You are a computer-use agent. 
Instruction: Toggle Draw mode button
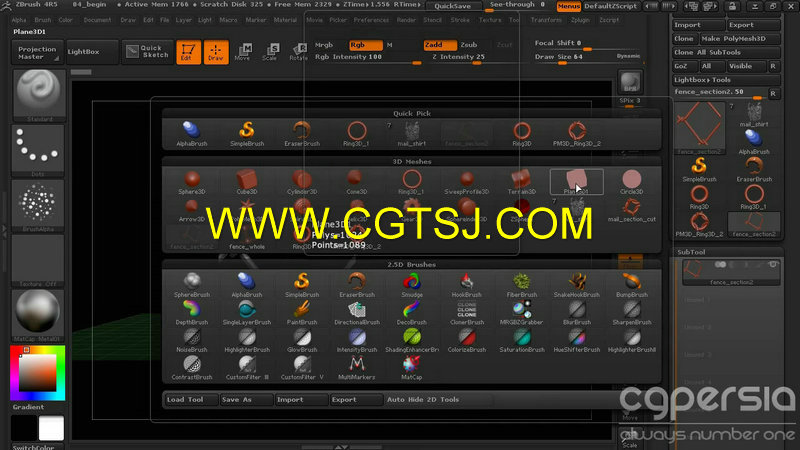click(216, 52)
